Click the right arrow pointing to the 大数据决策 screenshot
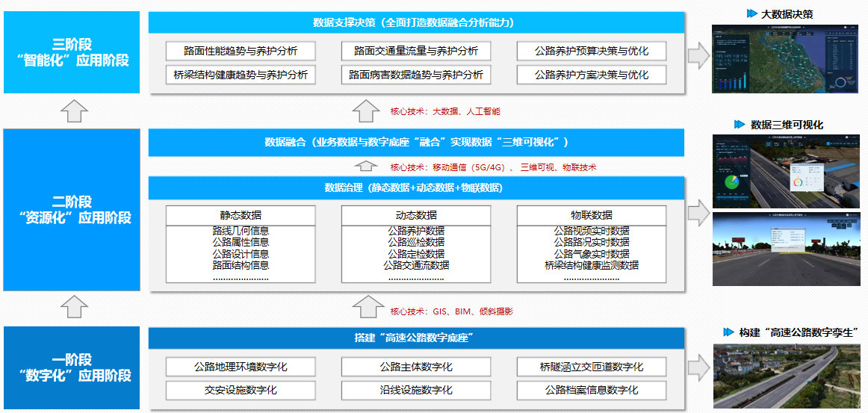 click(x=698, y=56)
